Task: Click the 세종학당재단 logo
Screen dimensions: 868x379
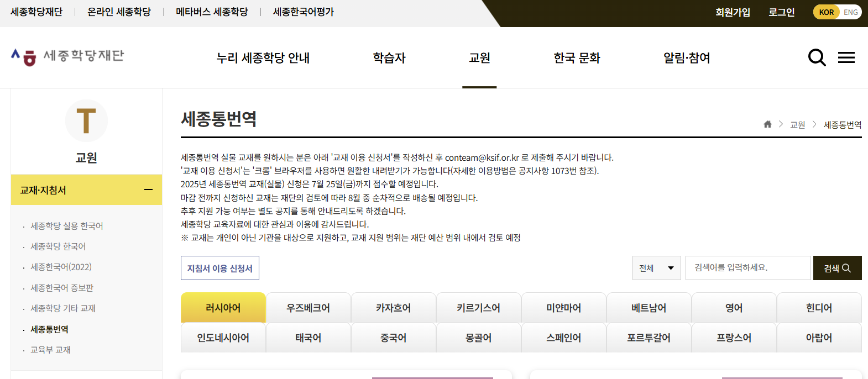Action: coord(67,56)
